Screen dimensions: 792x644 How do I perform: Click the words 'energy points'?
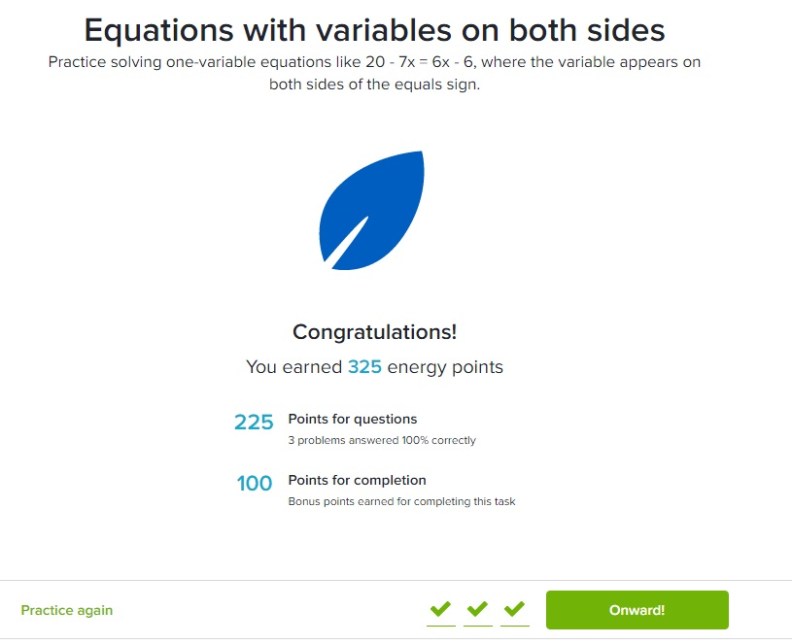[445, 367]
